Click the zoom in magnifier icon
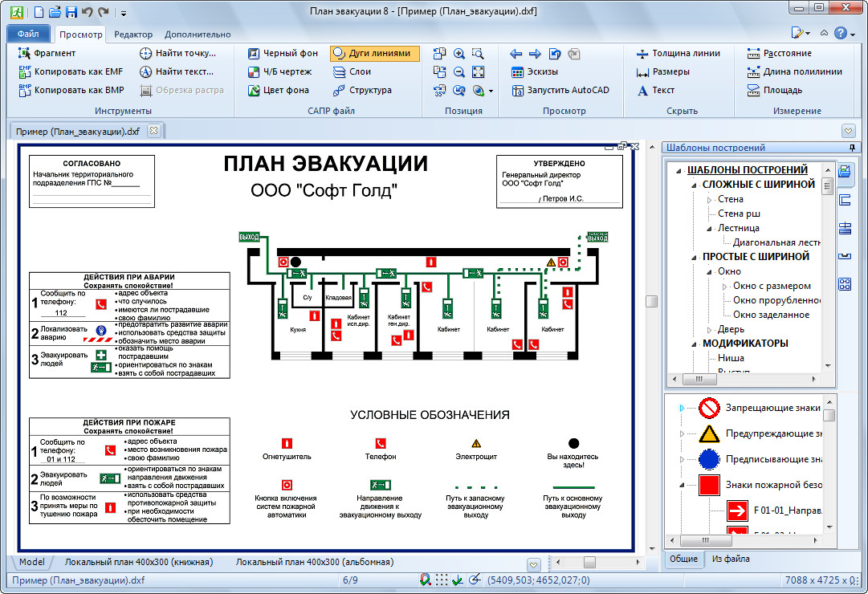This screenshot has height=594, width=868. (459, 54)
